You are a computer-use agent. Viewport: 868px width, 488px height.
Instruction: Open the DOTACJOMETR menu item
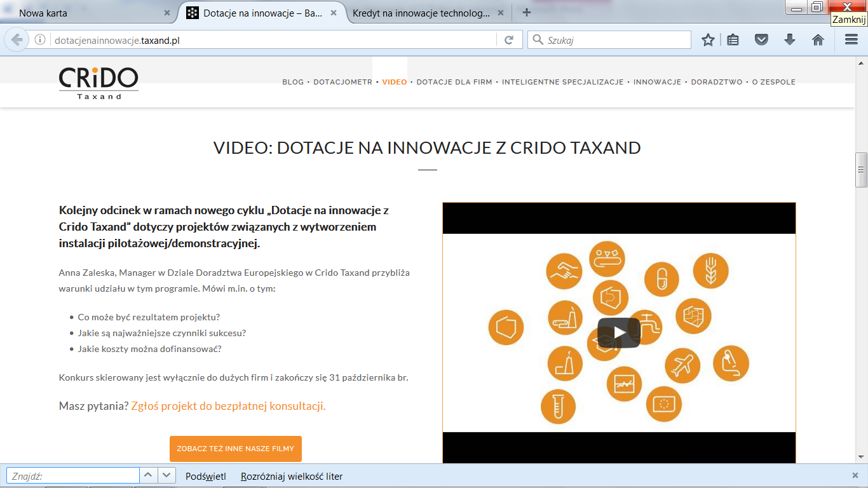(342, 82)
